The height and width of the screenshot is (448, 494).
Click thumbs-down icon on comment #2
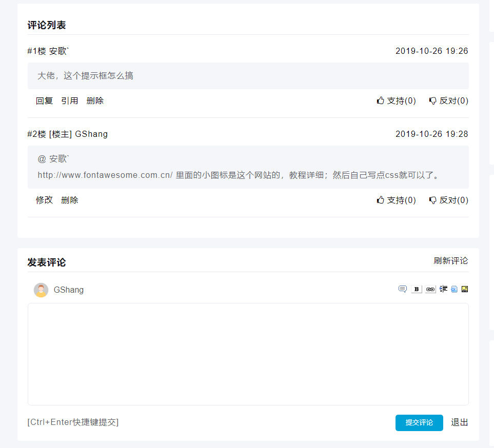[x=433, y=200]
